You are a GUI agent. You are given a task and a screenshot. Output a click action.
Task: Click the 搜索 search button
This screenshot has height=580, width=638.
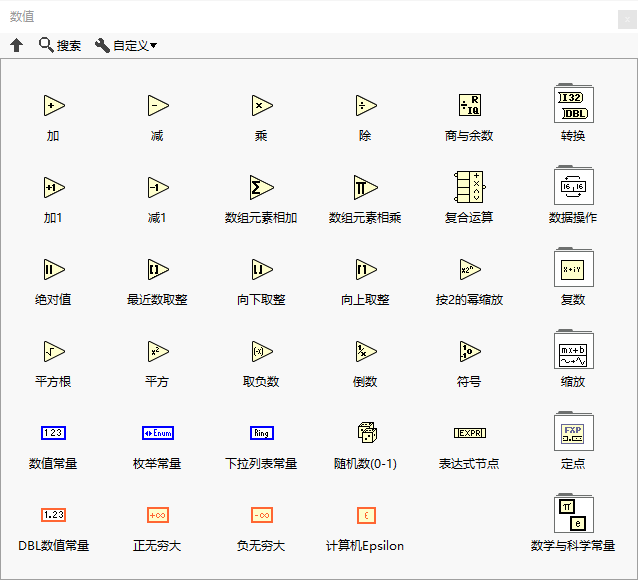(59, 45)
